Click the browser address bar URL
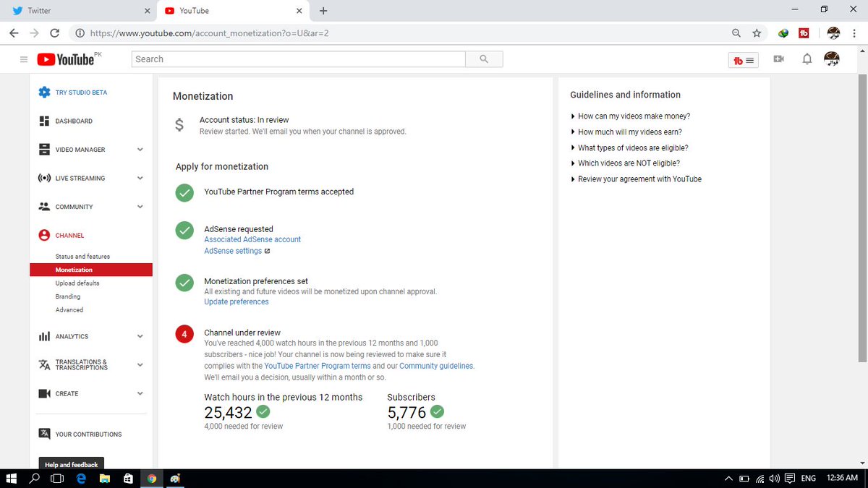The height and width of the screenshot is (488, 868). [x=210, y=33]
